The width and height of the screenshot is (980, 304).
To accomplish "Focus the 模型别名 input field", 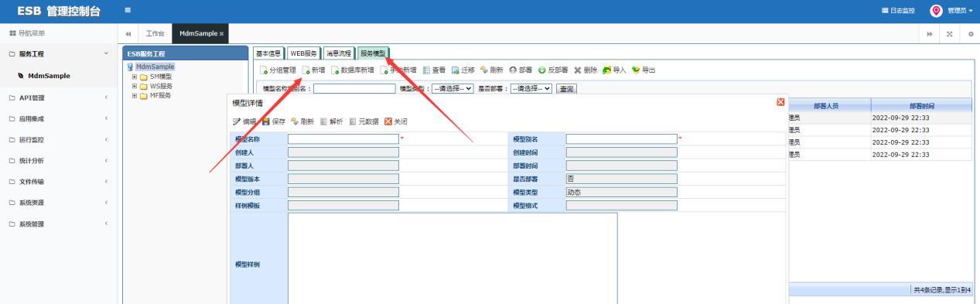I will tap(621, 139).
